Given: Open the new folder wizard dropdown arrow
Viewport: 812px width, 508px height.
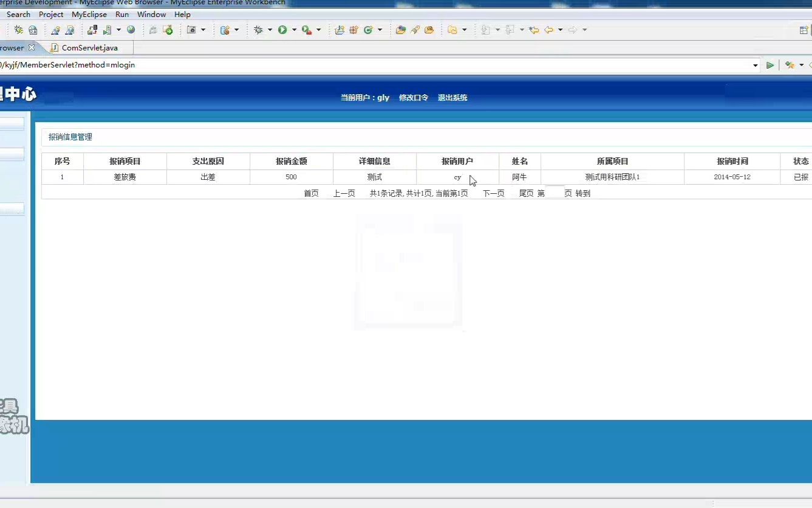Looking at the screenshot, I should click(464, 30).
